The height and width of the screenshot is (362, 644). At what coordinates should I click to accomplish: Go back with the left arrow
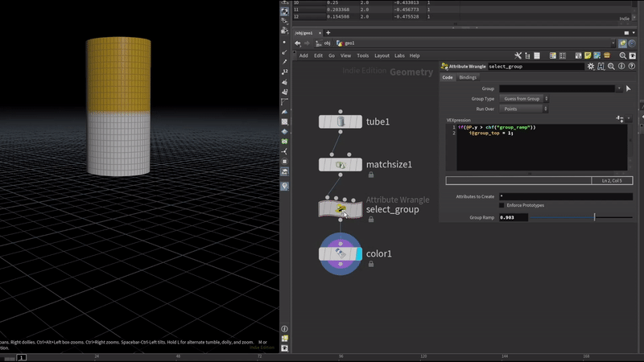298,43
